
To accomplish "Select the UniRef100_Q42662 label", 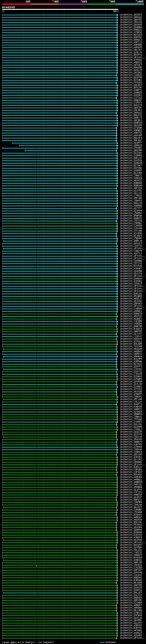I will [131, 72].
